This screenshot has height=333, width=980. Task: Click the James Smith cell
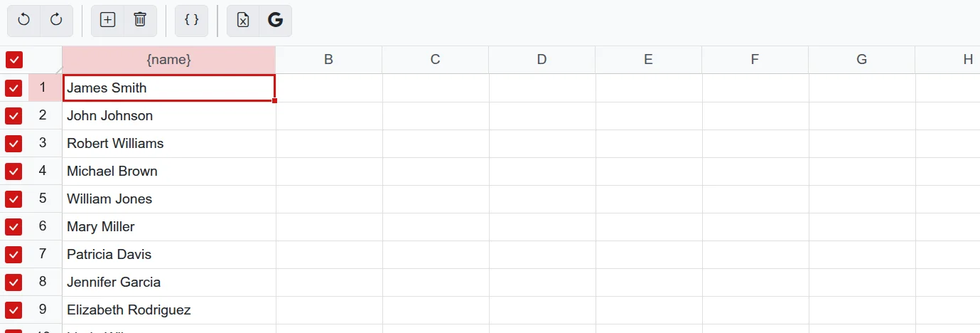click(169, 88)
